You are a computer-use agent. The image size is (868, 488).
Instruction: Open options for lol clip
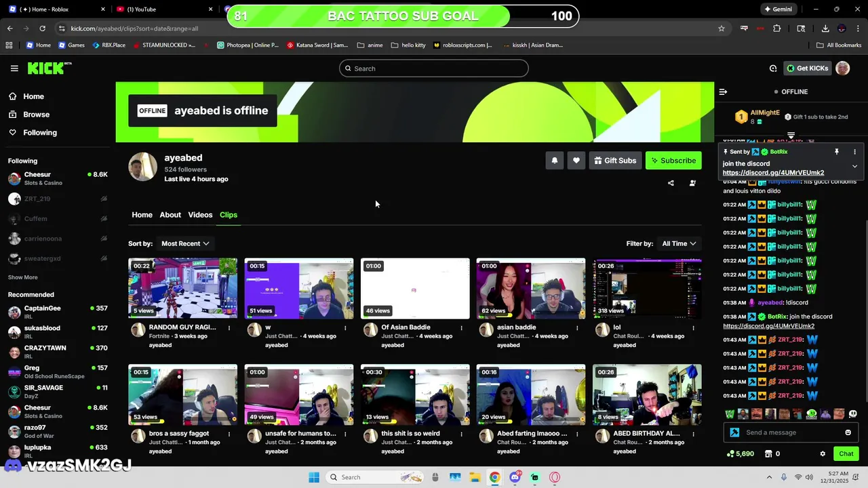pyautogui.click(x=693, y=328)
